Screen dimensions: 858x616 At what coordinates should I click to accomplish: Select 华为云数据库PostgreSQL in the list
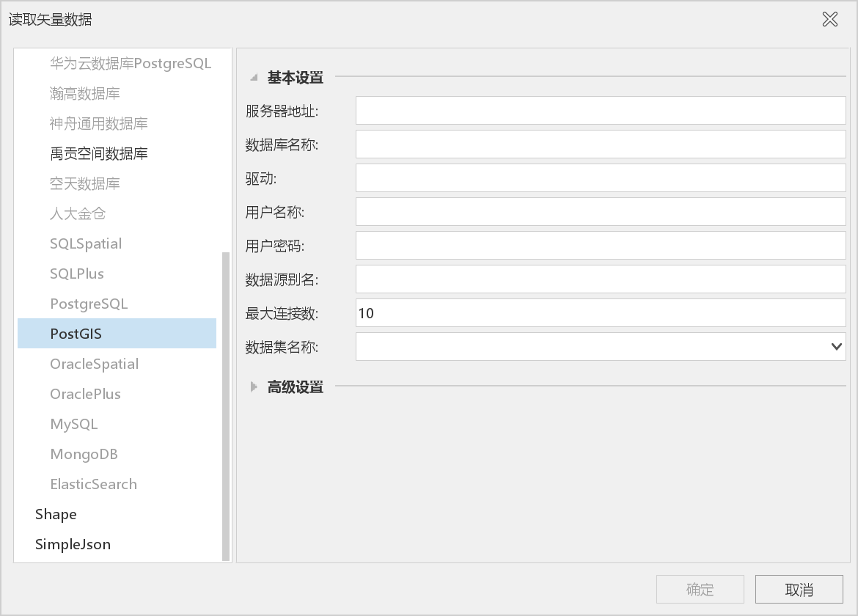coord(131,64)
